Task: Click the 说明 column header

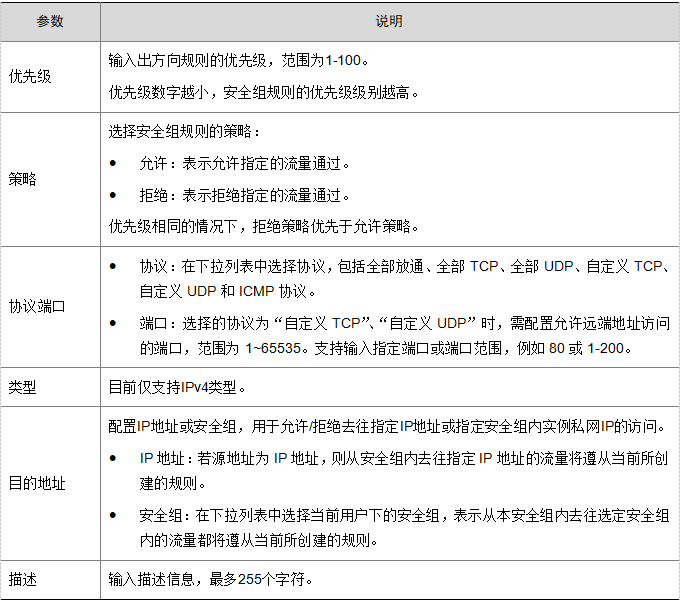Action: point(389,21)
